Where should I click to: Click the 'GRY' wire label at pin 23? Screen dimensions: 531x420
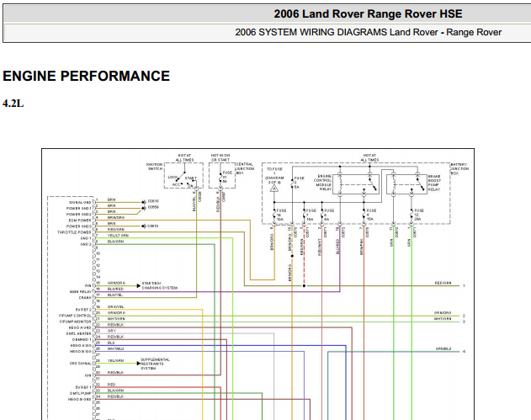(x=112, y=331)
